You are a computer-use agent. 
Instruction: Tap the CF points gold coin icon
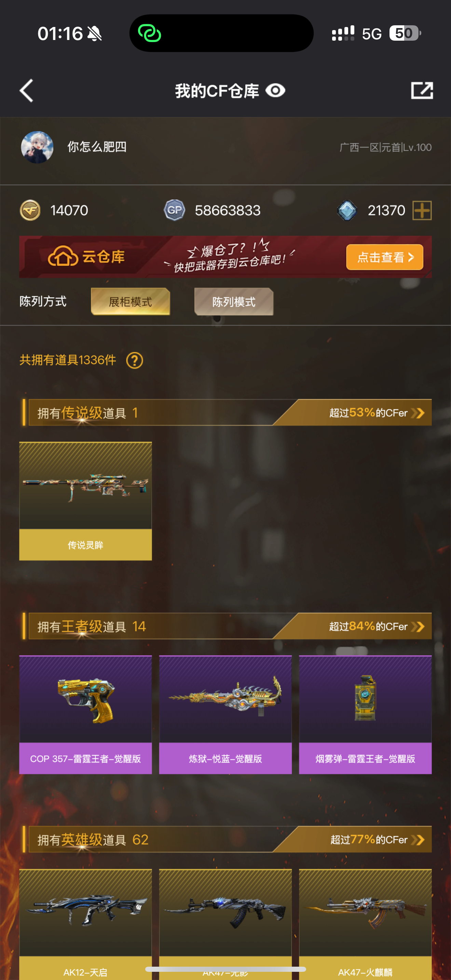pyautogui.click(x=30, y=210)
